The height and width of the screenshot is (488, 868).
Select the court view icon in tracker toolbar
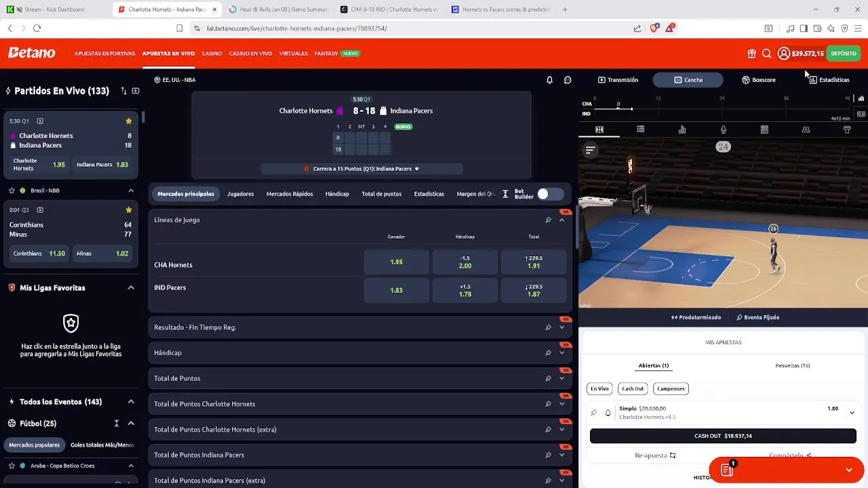pos(599,129)
